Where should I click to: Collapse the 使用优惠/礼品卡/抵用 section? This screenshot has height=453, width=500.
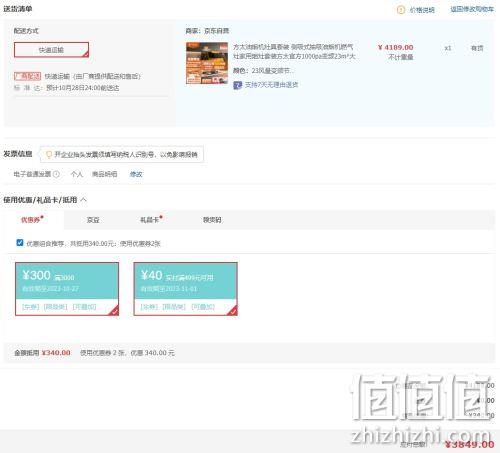(83, 200)
